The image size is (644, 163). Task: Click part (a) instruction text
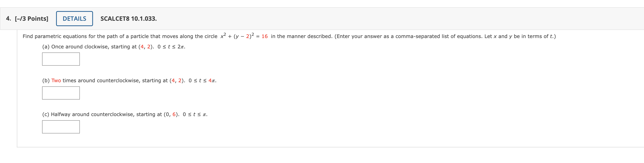114,47
